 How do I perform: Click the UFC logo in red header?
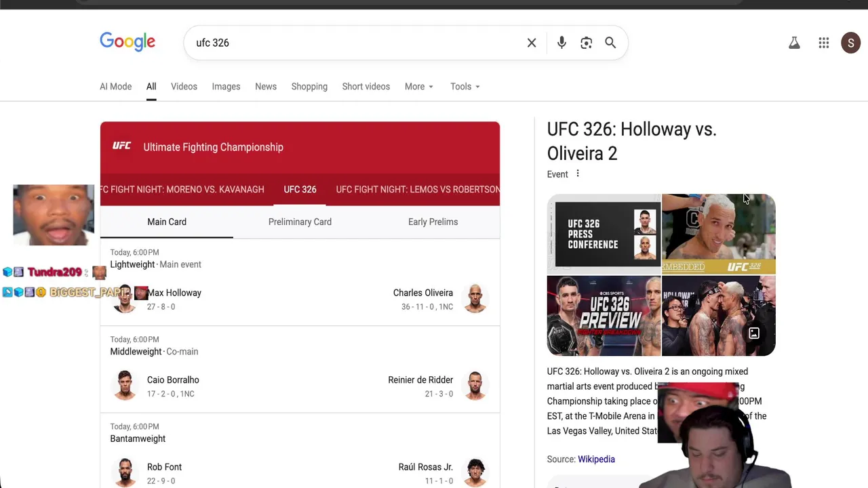(x=122, y=146)
